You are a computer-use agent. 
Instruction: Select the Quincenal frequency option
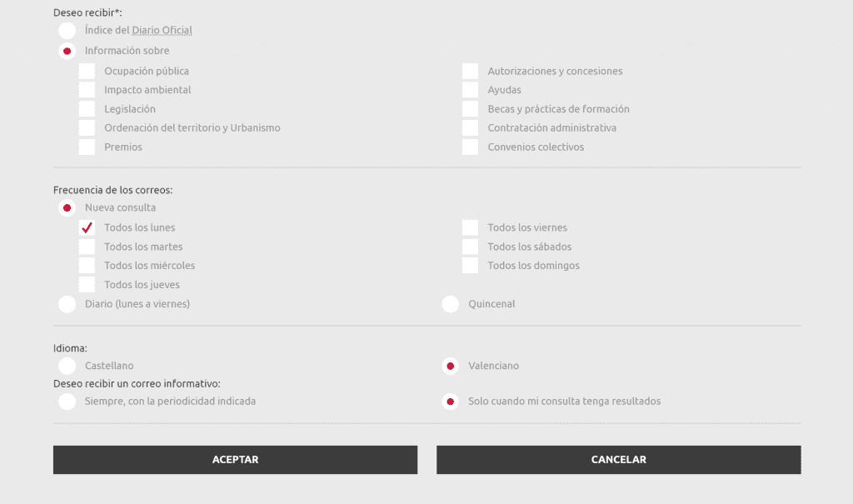pos(451,304)
